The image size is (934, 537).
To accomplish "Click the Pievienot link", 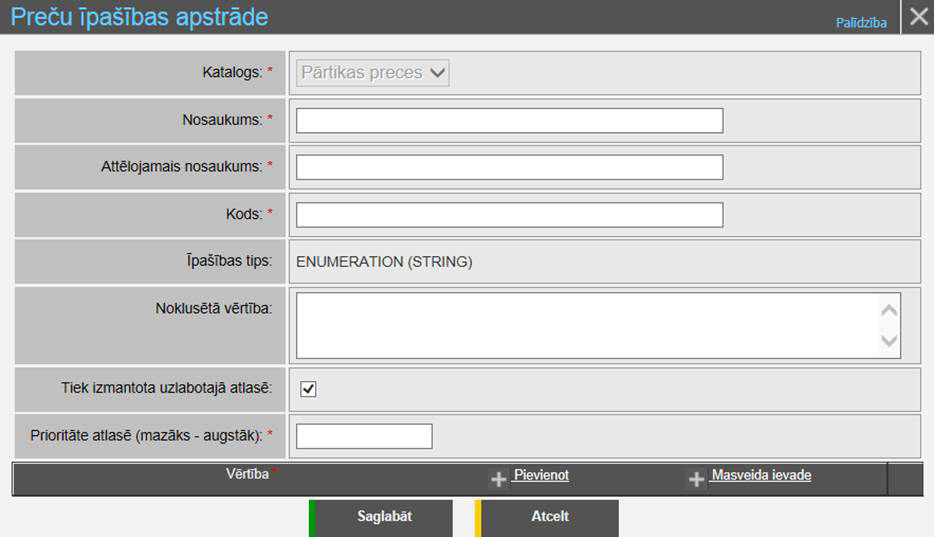I will coord(541,476).
